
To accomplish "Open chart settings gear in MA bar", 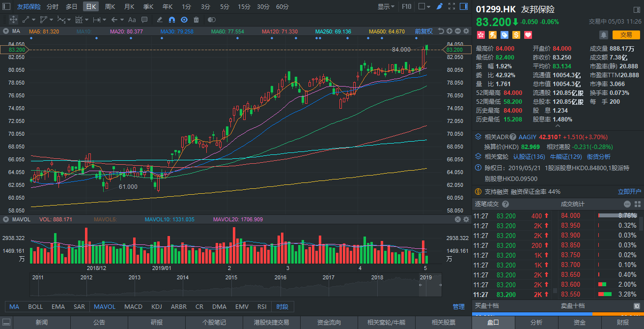I will point(466,31).
